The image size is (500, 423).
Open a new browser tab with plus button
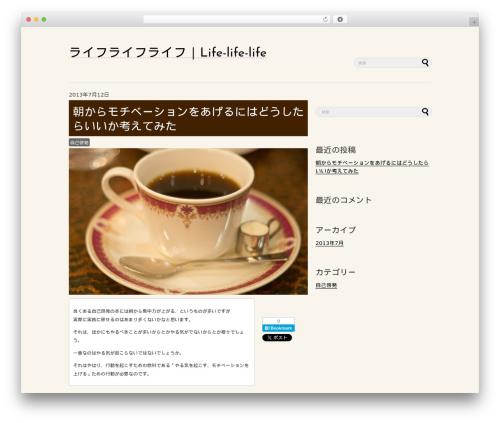coord(474,22)
